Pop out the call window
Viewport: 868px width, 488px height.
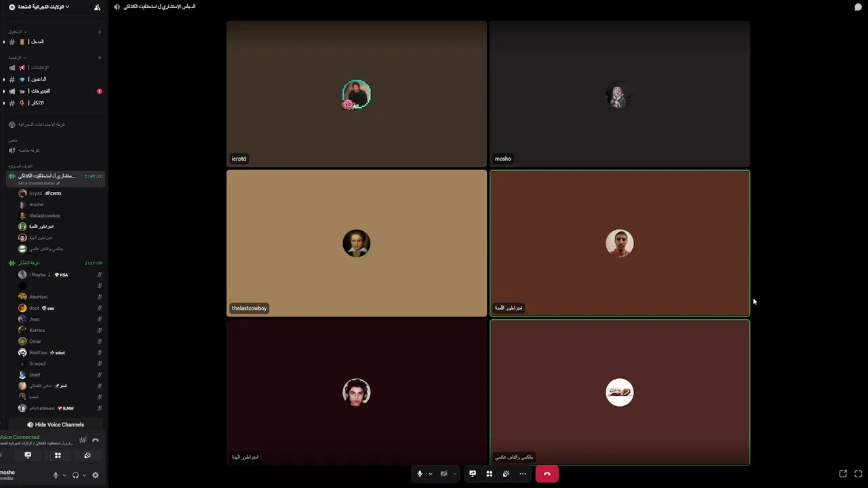[843, 474]
